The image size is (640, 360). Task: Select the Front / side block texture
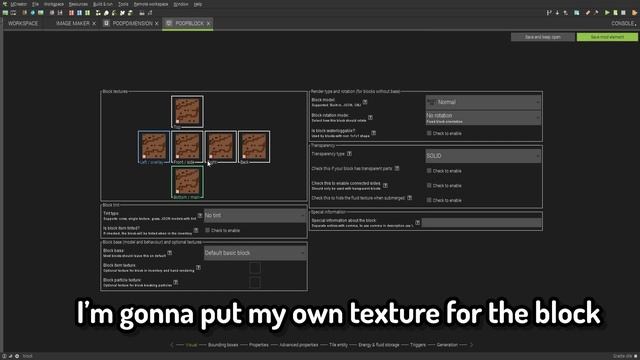point(187,147)
